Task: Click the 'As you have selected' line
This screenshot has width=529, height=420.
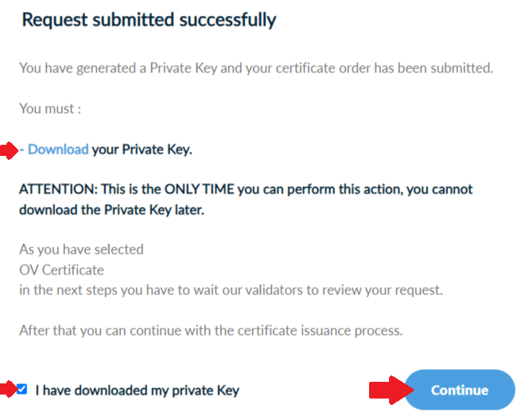Action: click(x=81, y=249)
